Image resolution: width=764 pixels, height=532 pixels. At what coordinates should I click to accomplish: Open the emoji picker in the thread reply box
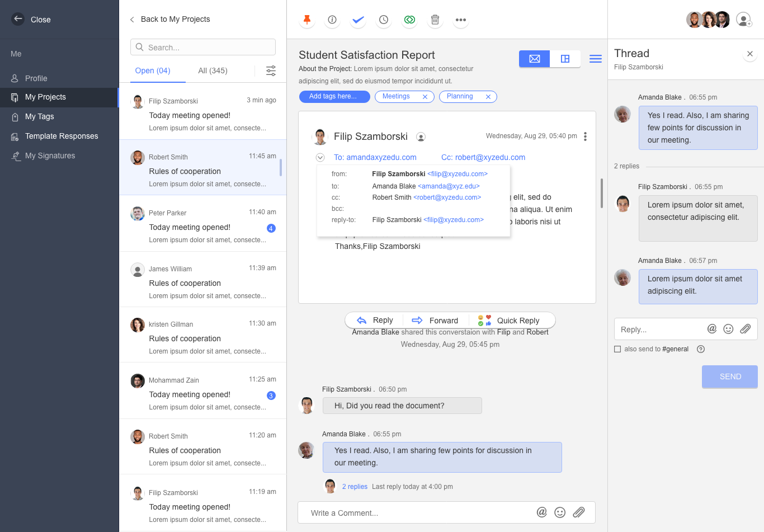pyautogui.click(x=728, y=329)
